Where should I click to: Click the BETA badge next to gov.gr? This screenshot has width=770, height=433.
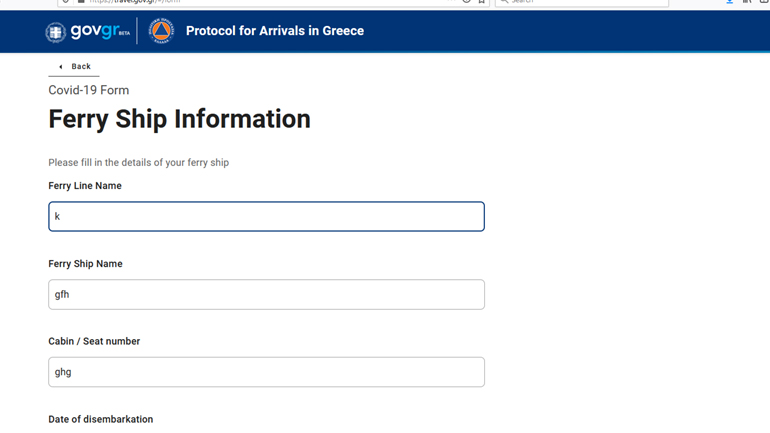(124, 34)
